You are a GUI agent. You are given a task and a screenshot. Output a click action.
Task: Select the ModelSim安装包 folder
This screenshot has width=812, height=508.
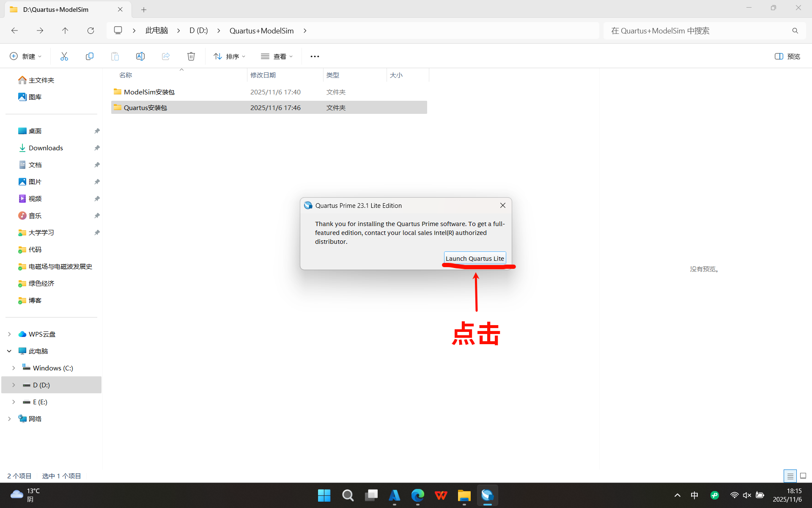click(x=269, y=92)
